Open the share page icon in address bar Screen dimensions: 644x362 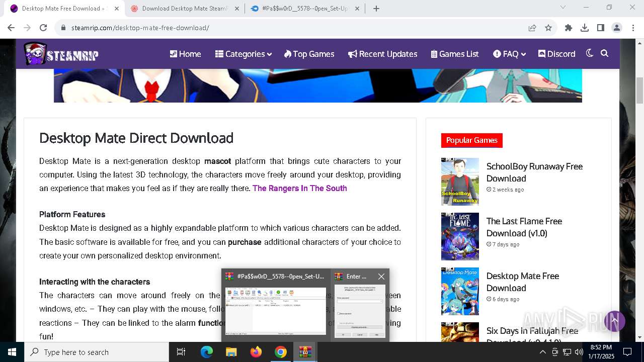[532, 28]
